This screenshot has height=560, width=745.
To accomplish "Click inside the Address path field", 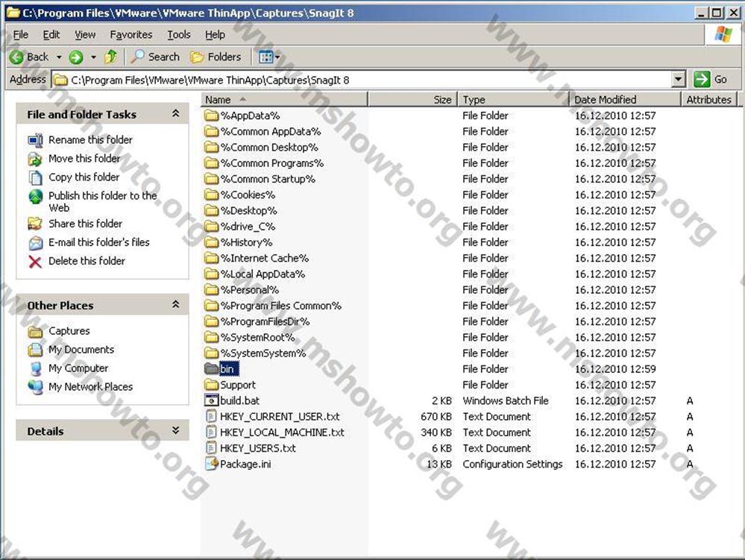I will pos(362,80).
